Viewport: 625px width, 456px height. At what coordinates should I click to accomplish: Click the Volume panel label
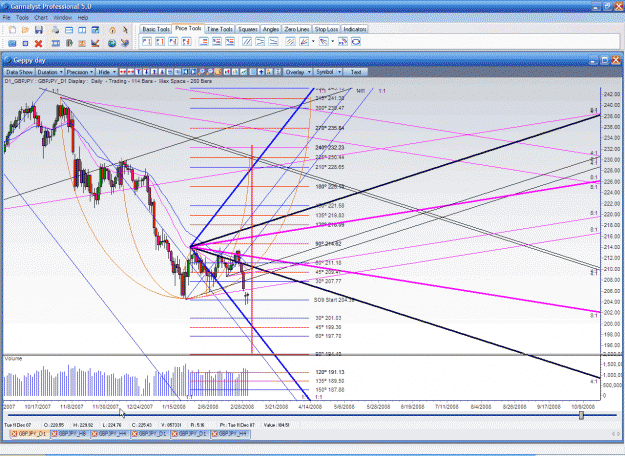13,359
